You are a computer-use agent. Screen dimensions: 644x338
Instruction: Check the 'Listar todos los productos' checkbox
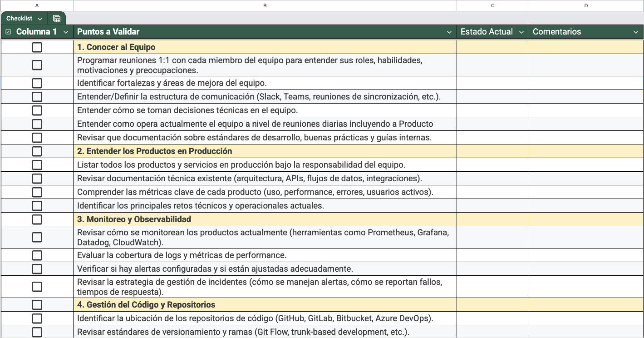(x=37, y=165)
